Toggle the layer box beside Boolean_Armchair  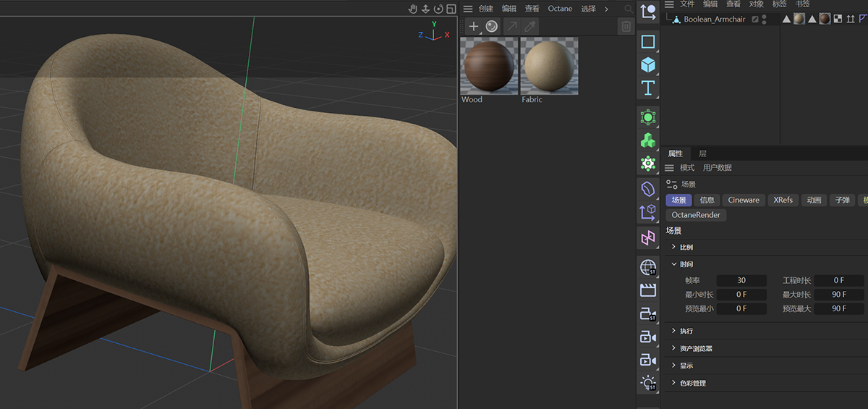(x=755, y=19)
